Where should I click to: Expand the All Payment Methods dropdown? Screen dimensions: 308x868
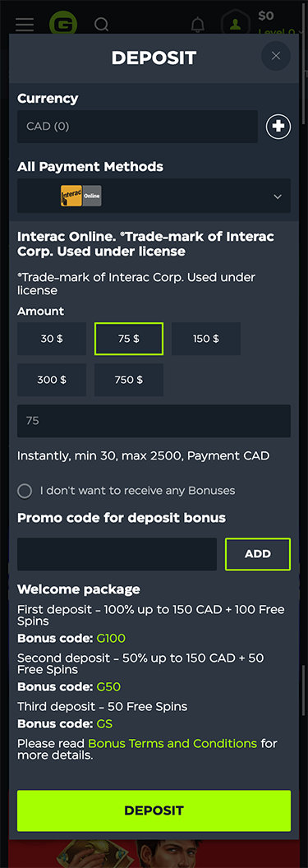(154, 196)
